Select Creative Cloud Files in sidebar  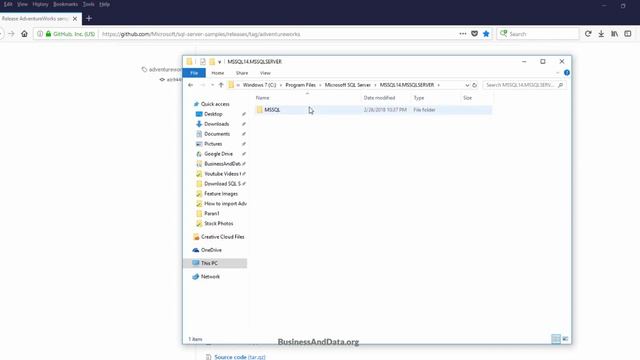pyautogui.click(x=222, y=237)
